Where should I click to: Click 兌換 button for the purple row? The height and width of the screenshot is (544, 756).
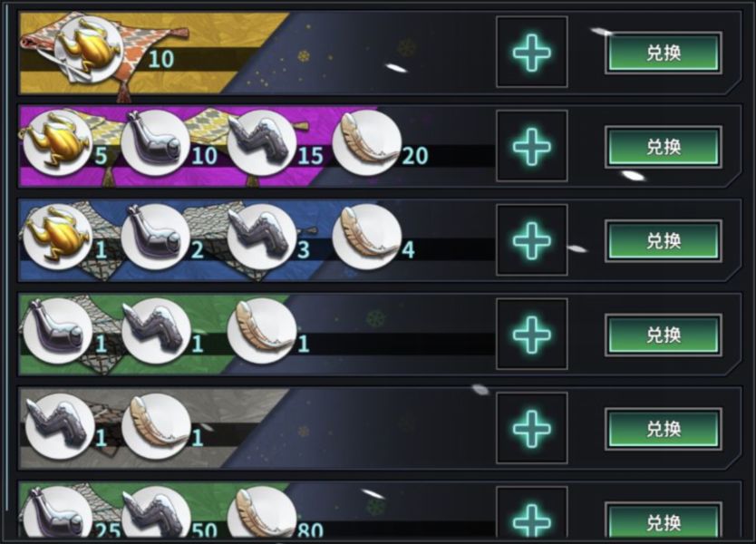coord(664,147)
